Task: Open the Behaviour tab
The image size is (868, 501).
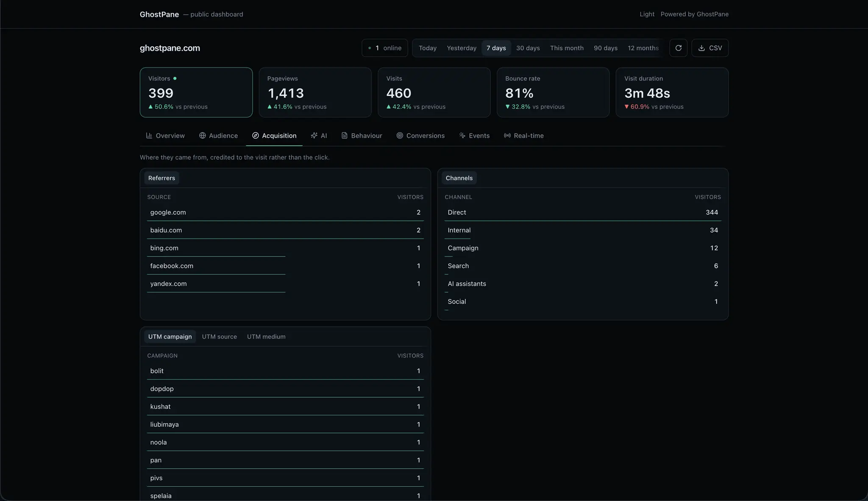Action: tap(362, 136)
